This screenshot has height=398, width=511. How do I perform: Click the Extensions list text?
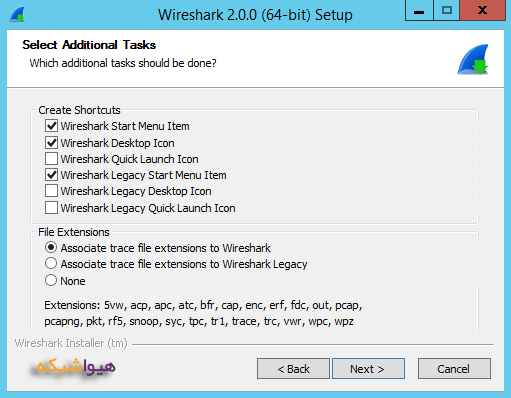(203, 313)
